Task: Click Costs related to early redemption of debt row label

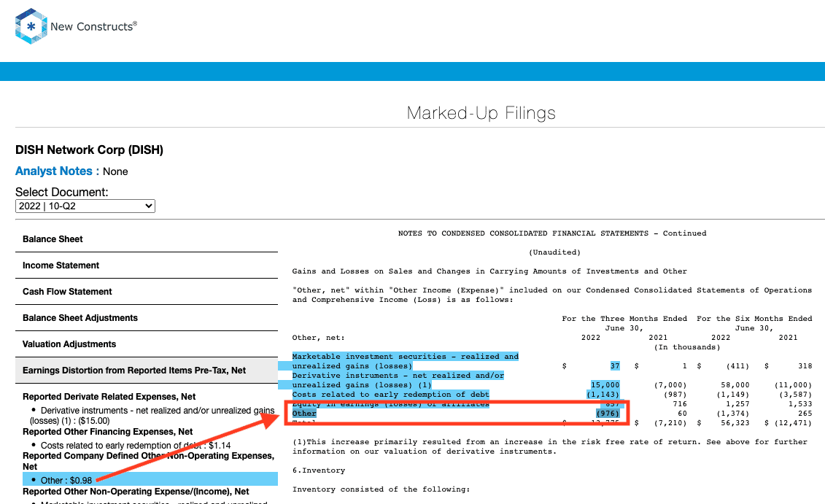Action: click(x=390, y=395)
